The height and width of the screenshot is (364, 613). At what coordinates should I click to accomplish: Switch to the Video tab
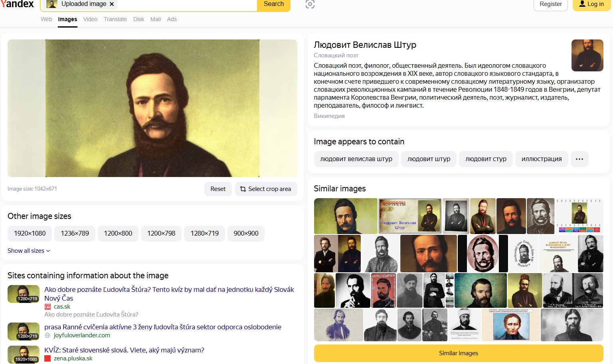[x=90, y=19]
